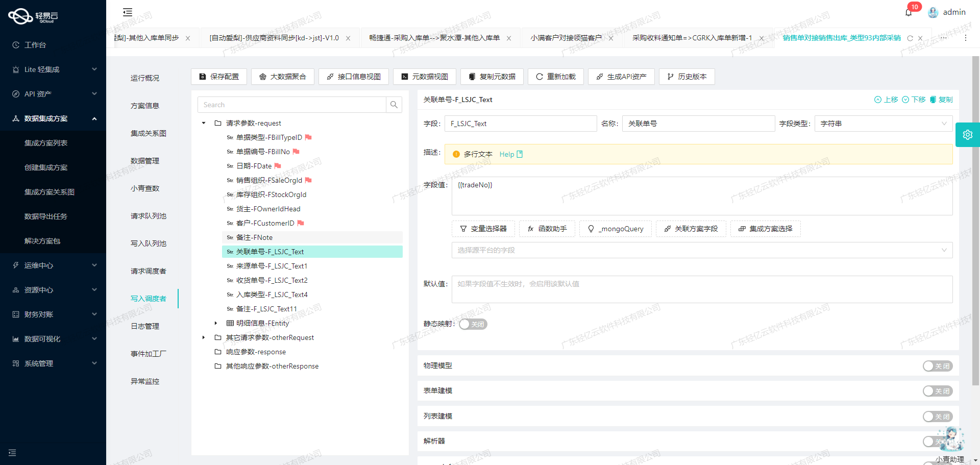
Task: Select the 单据类型-FBillTypeID tree item
Action: tap(269, 137)
